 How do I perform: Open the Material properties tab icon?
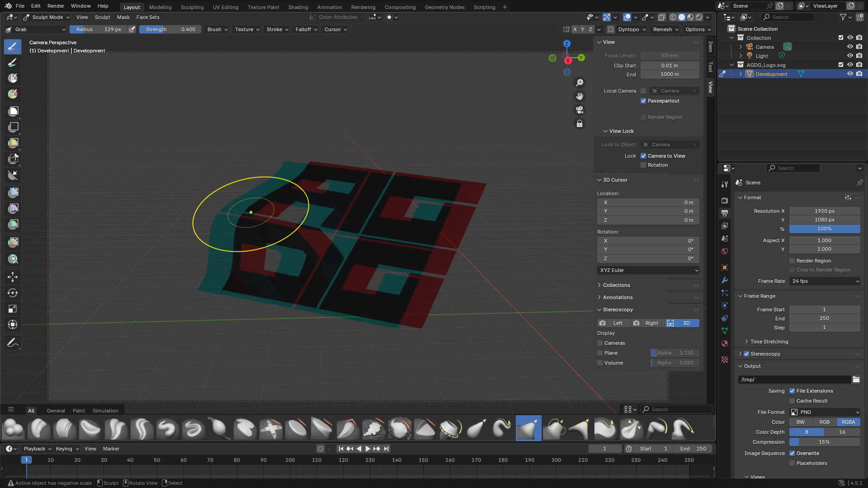(725, 343)
